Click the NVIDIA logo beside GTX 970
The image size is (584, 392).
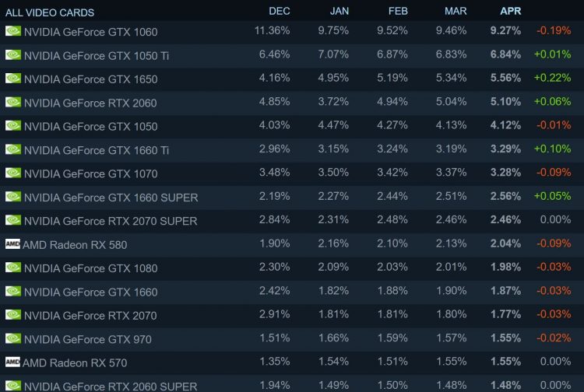13,339
